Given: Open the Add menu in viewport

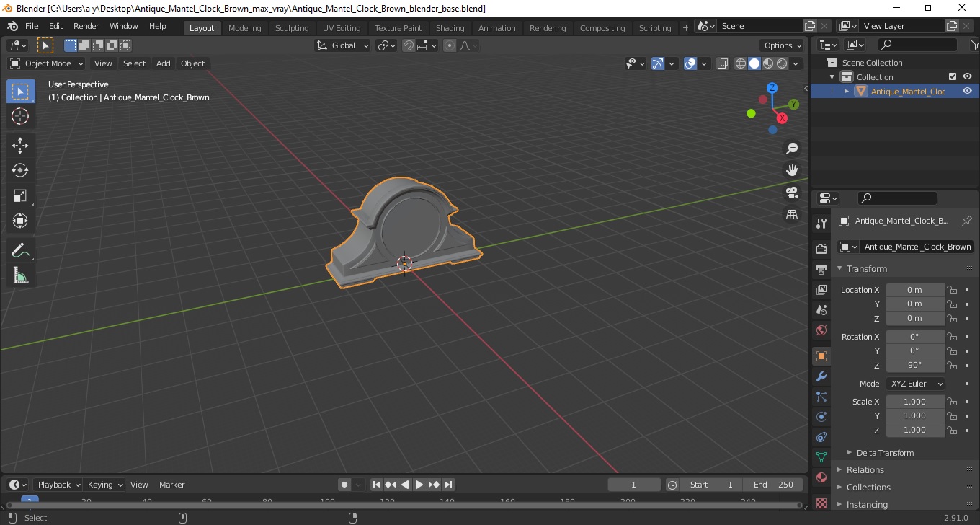Looking at the screenshot, I should (x=164, y=63).
